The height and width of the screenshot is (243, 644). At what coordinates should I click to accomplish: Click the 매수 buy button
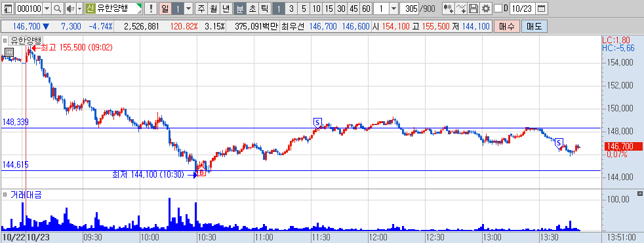(507, 27)
